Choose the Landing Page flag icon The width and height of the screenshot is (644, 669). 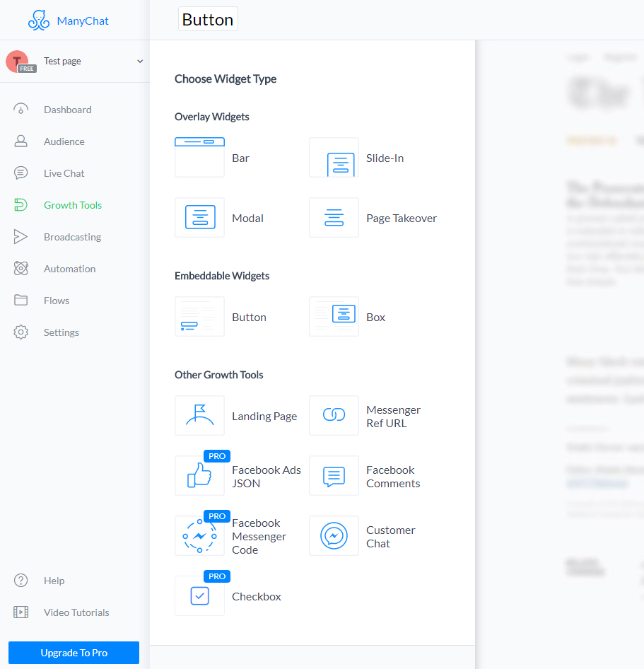coord(199,416)
